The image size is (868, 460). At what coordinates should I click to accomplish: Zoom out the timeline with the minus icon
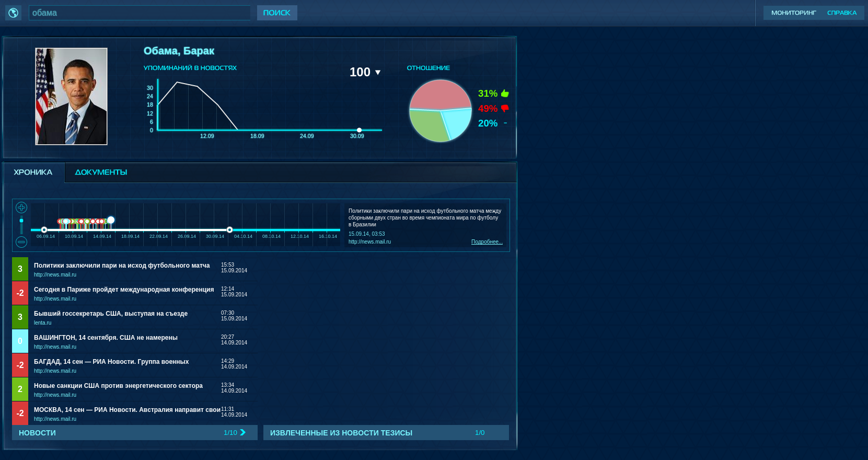tap(21, 242)
